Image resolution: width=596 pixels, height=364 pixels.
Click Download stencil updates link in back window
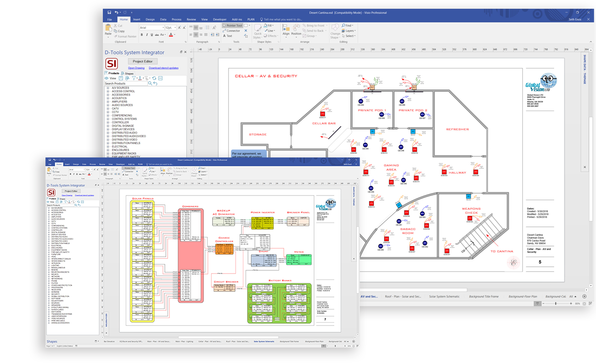(x=163, y=68)
